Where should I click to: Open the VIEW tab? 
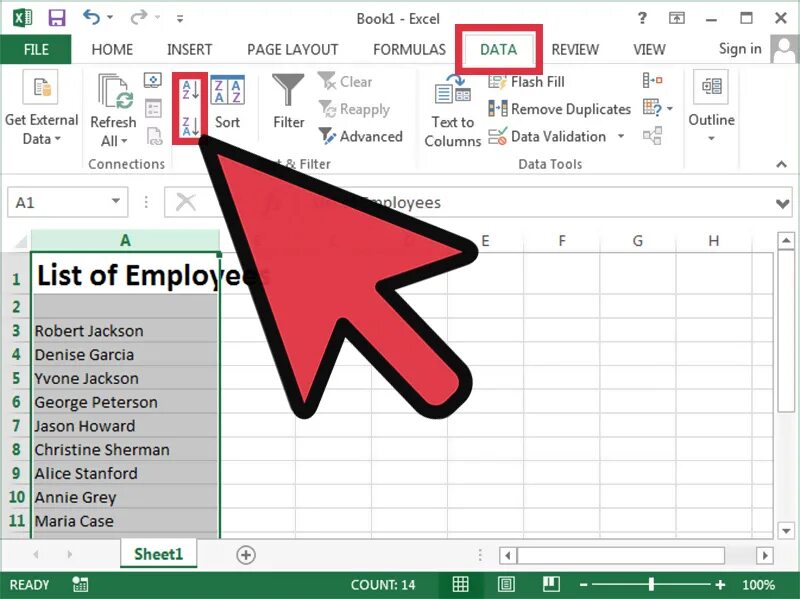click(649, 49)
